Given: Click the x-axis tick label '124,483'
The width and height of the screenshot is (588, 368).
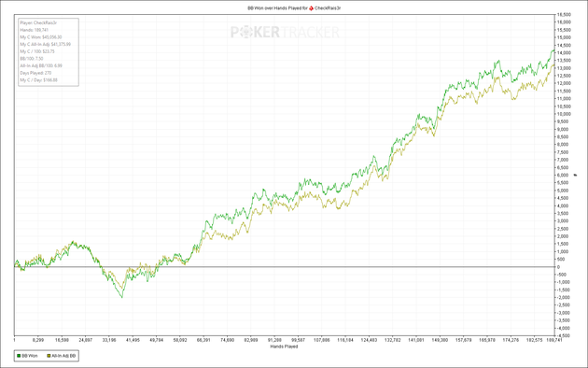Looking at the screenshot, I should click(x=369, y=340).
